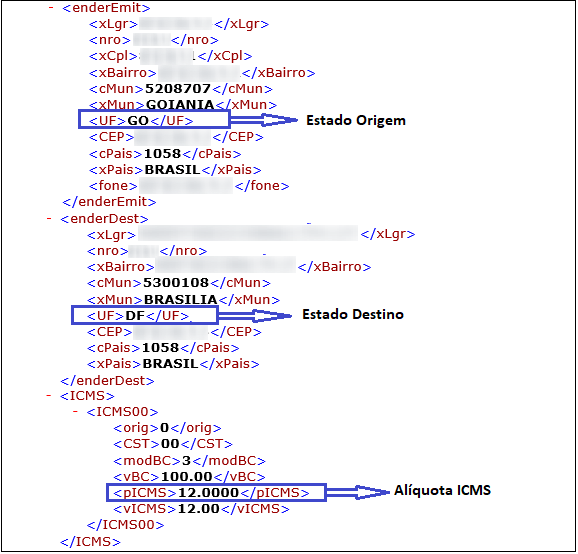Viewport: 578px width, 554px height.
Task: Collapse the ICMS node with its minus sign
Action: 49,396
